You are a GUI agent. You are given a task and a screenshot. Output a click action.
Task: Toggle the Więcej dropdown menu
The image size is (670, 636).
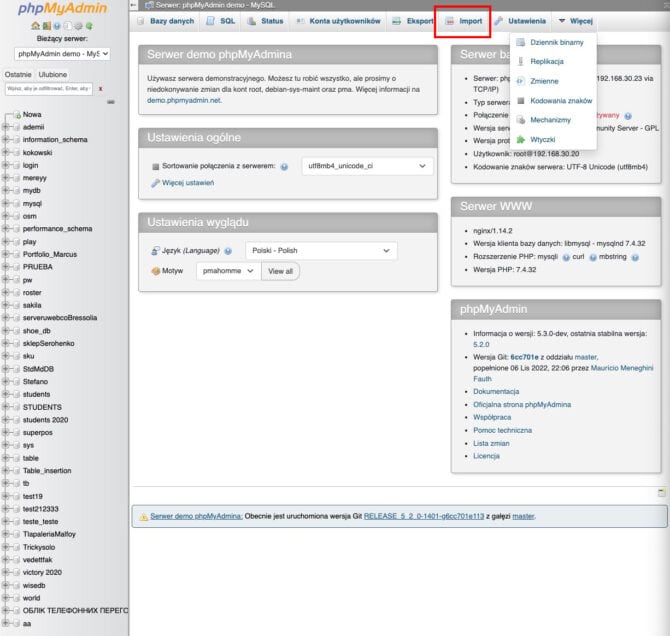tap(575, 21)
